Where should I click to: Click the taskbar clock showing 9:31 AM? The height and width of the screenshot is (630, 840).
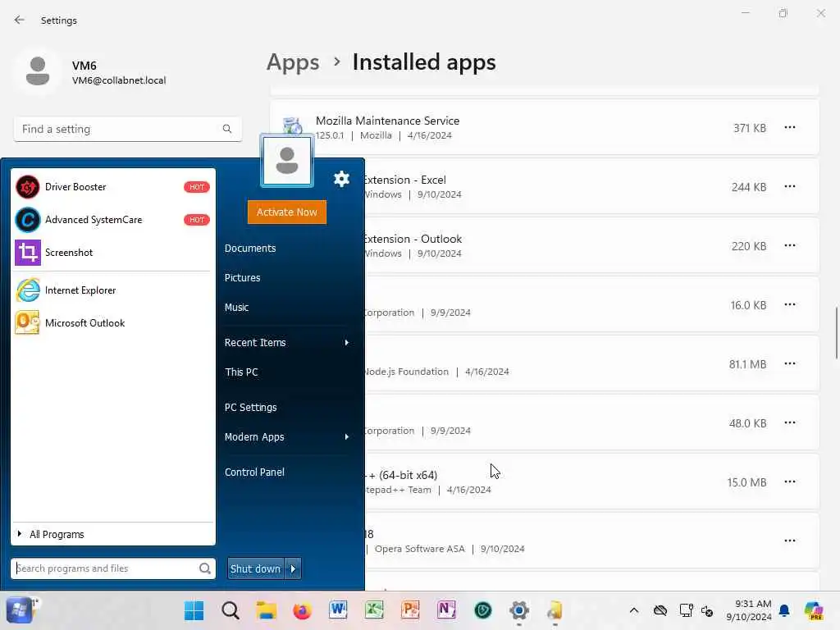click(748, 610)
